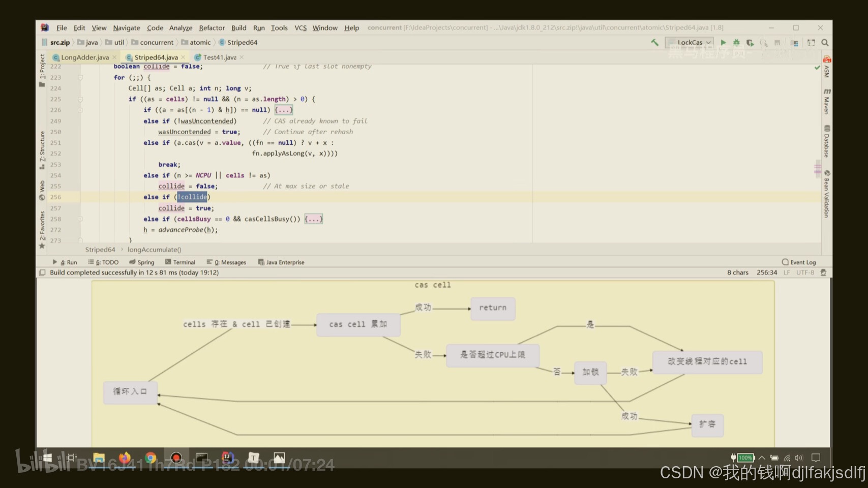Run the LockCas configuration
This screenshot has height=488, width=868.
point(723,42)
